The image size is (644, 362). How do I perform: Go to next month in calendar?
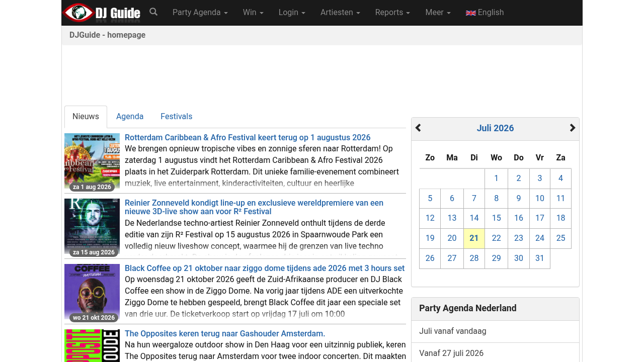coord(573,128)
